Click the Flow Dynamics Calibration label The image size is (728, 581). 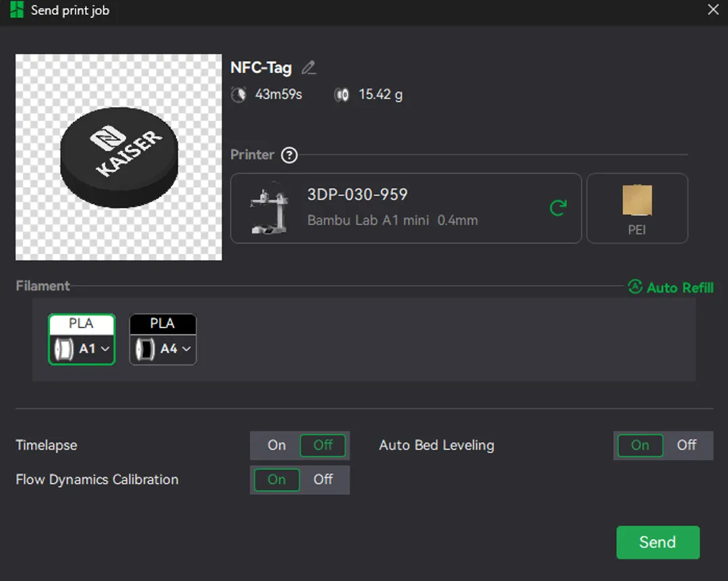click(x=97, y=480)
